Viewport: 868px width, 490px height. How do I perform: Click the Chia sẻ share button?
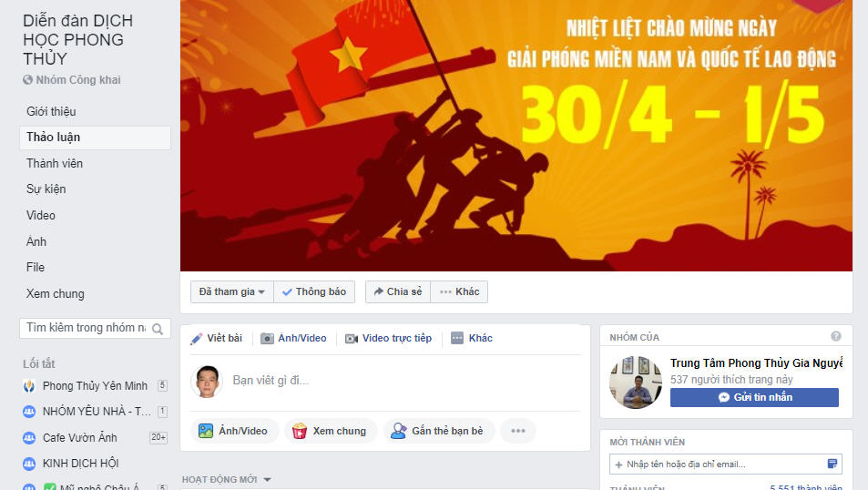coord(398,291)
